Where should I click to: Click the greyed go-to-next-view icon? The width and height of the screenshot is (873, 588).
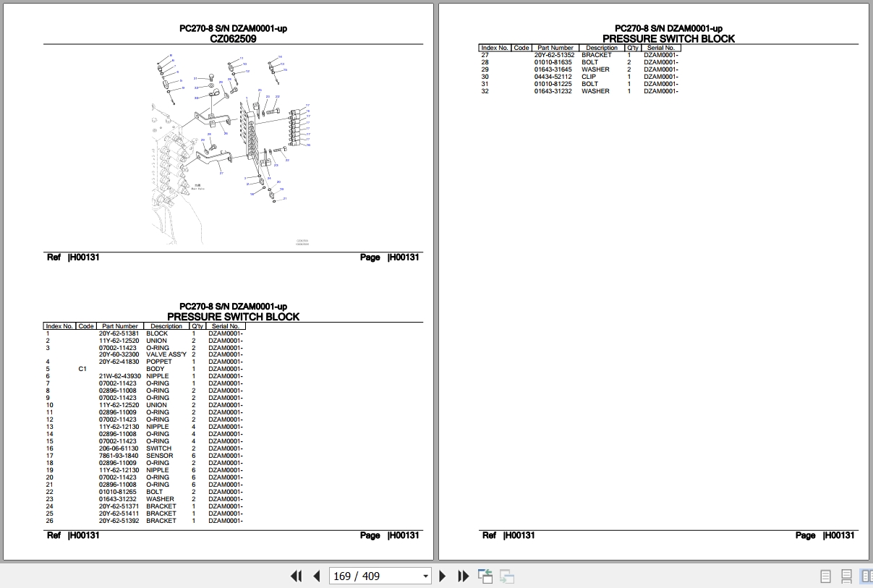point(507,576)
